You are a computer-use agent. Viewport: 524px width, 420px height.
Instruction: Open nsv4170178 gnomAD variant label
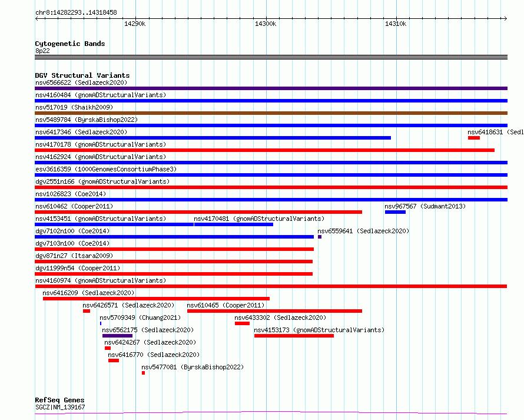point(101,144)
